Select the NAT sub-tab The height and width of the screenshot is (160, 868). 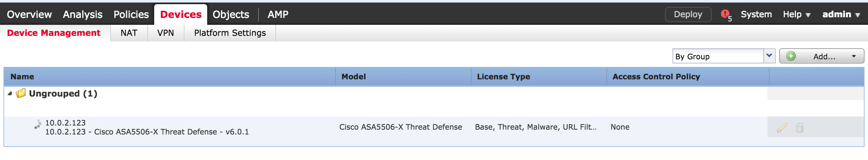129,33
